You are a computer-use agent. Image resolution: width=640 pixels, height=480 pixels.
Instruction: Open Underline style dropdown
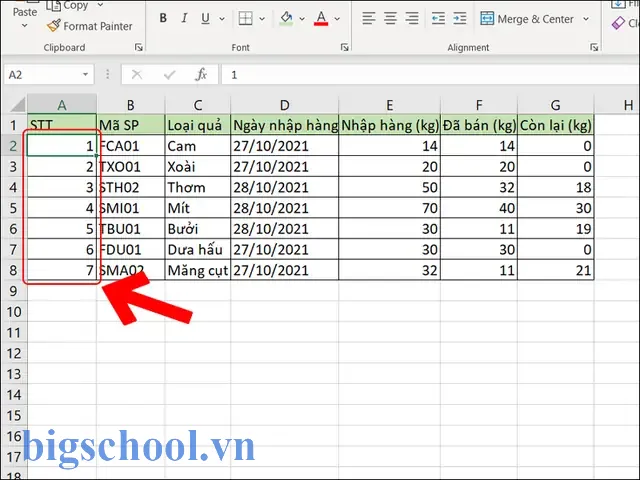point(222,19)
